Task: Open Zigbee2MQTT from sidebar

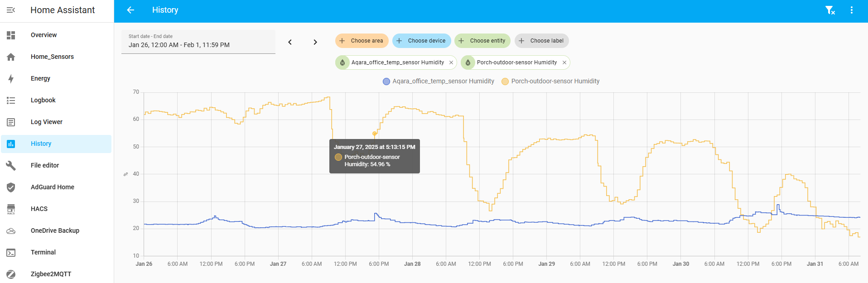Action: (x=51, y=274)
